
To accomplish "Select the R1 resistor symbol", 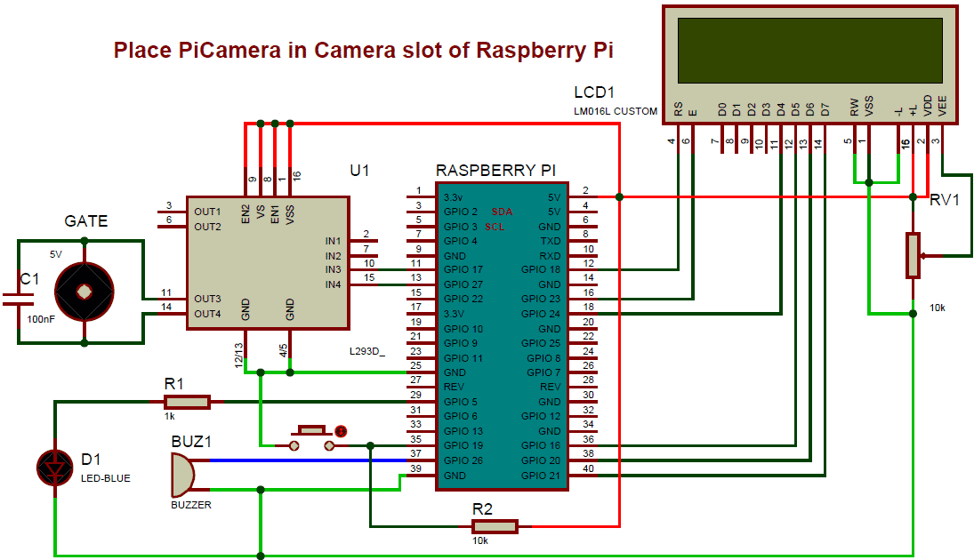I will click(x=187, y=403).
